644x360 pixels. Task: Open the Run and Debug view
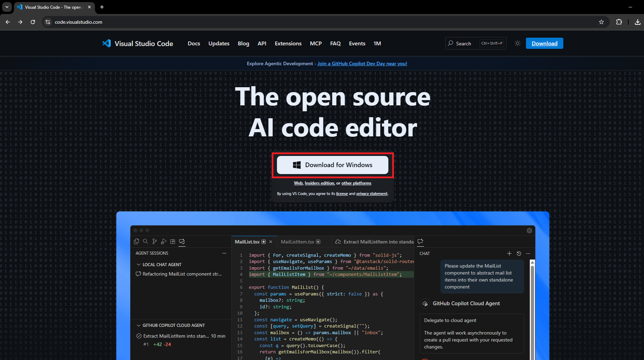click(163, 241)
